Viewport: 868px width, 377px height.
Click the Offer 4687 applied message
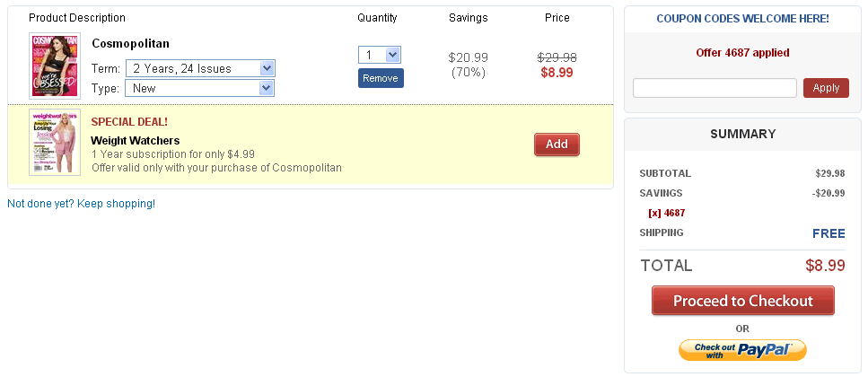[x=742, y=53]
